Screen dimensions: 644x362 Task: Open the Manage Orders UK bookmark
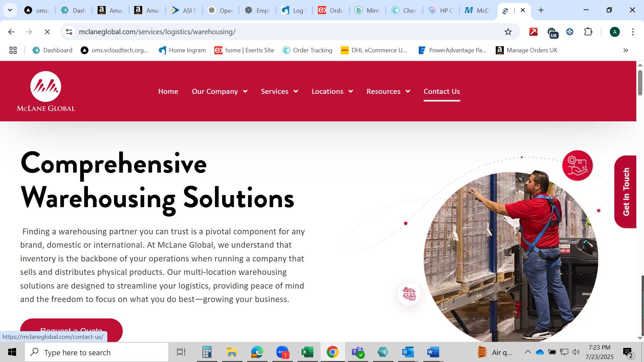coord(527,50)
